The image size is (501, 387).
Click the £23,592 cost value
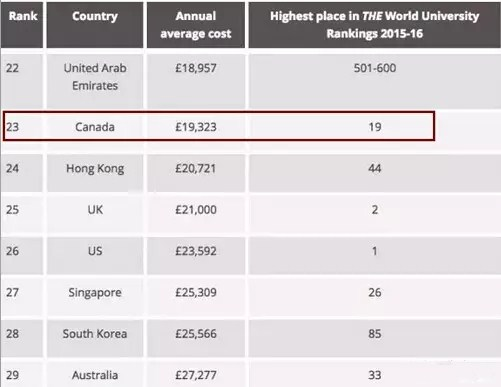196,251
